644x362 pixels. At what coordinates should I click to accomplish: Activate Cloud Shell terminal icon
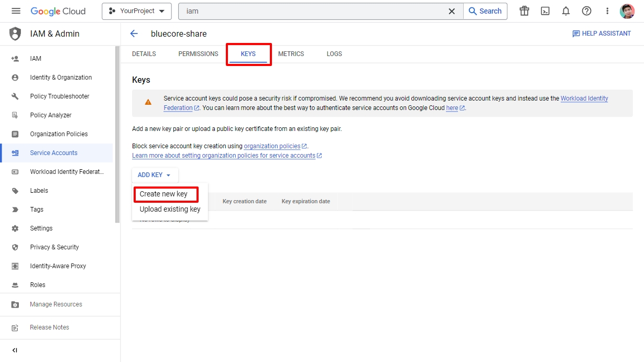coord(545,11)
